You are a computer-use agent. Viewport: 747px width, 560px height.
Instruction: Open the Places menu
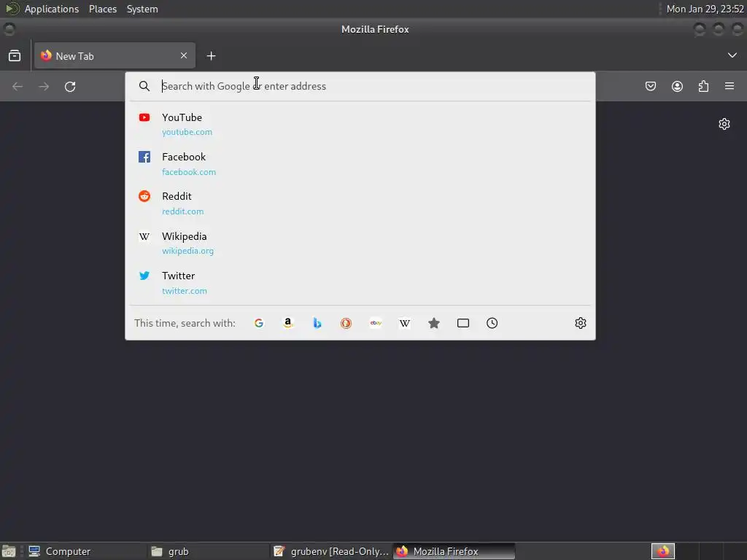point(103,9)
